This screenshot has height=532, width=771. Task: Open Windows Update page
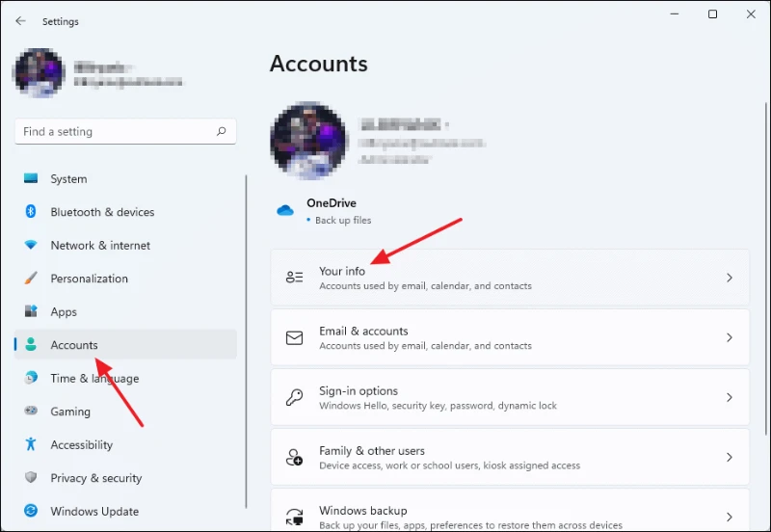125,512
